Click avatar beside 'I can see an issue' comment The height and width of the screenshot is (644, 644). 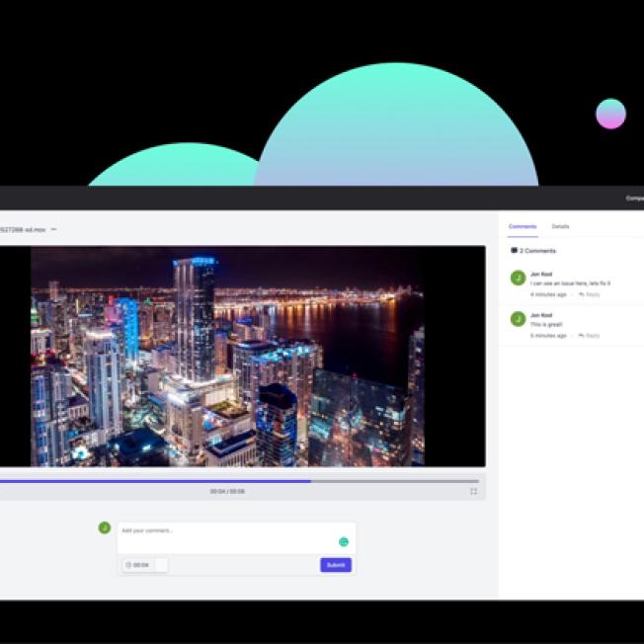[518, 279]
